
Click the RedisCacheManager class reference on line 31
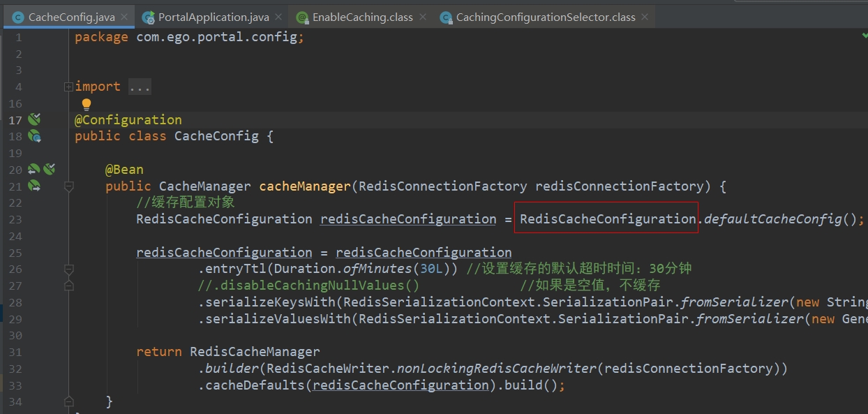pos(255,352)
